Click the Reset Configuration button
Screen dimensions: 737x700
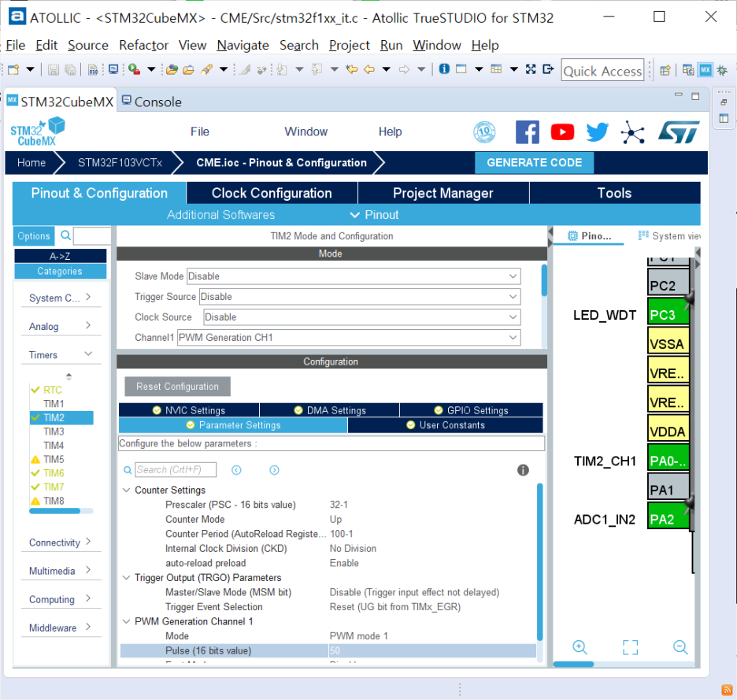click(177, 387)
